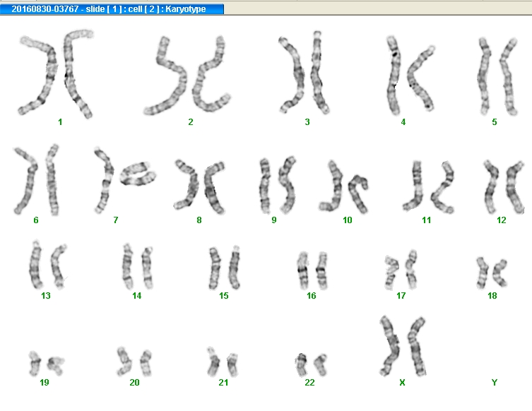This screenshot has height=411, width=532.
Task: Select the left chromosome 21 homolog
Action: pyautogui.click(x=213, y=362)
